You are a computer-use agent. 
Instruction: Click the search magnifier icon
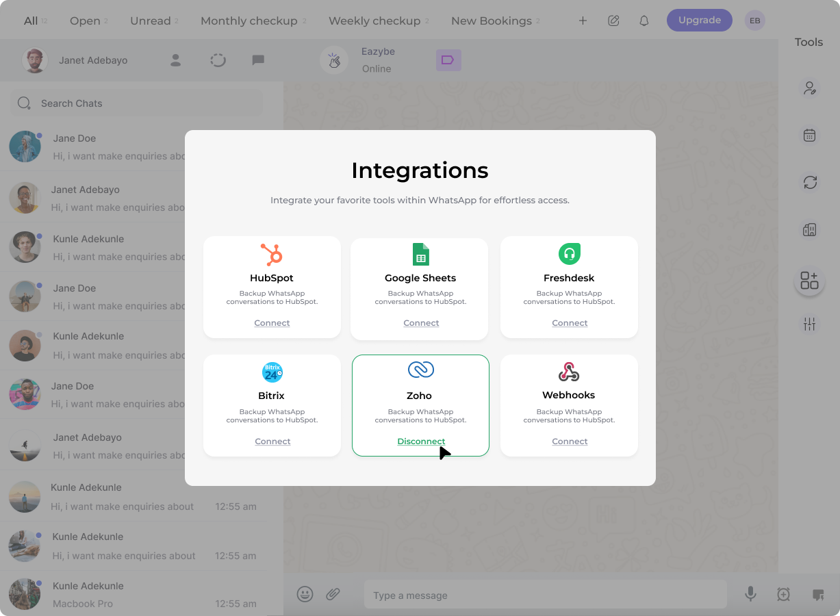click(x=24, y=103)
